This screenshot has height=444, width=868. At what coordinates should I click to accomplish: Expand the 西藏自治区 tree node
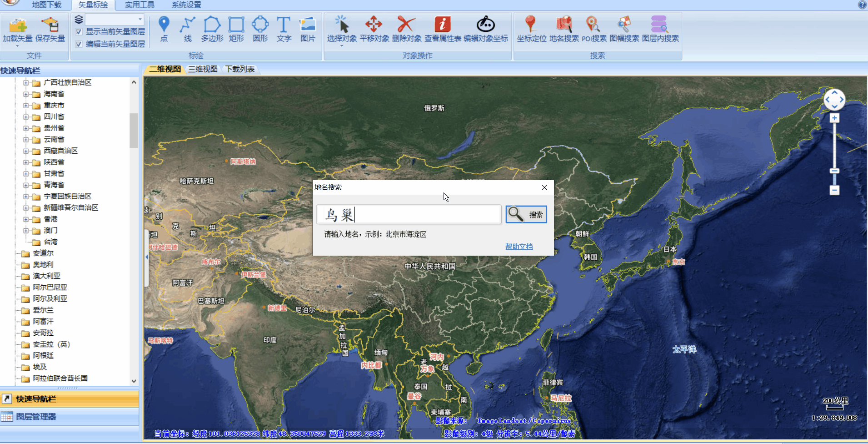click(26, 151)
